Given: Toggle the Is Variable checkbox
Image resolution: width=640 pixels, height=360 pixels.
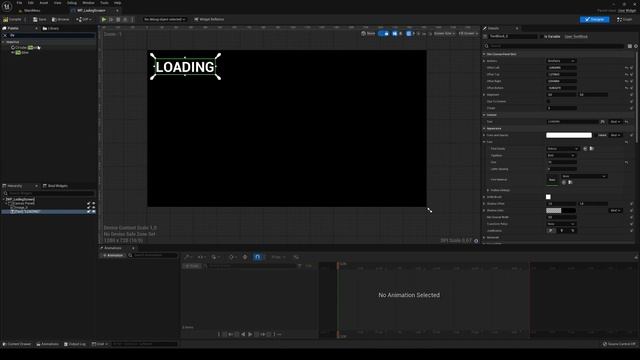Looking at the screenshot, I should (x=542, y=36).
